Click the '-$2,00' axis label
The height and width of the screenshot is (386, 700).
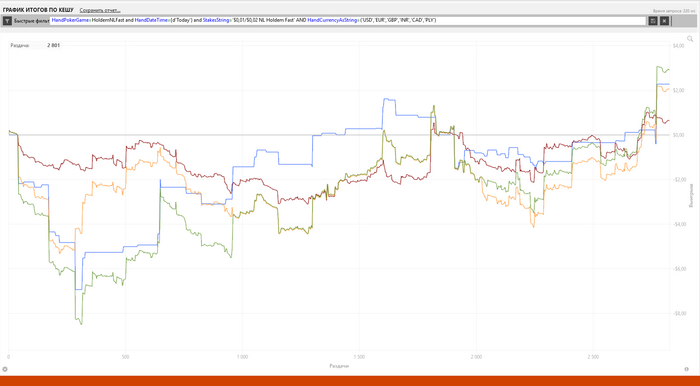coord(678,179)
